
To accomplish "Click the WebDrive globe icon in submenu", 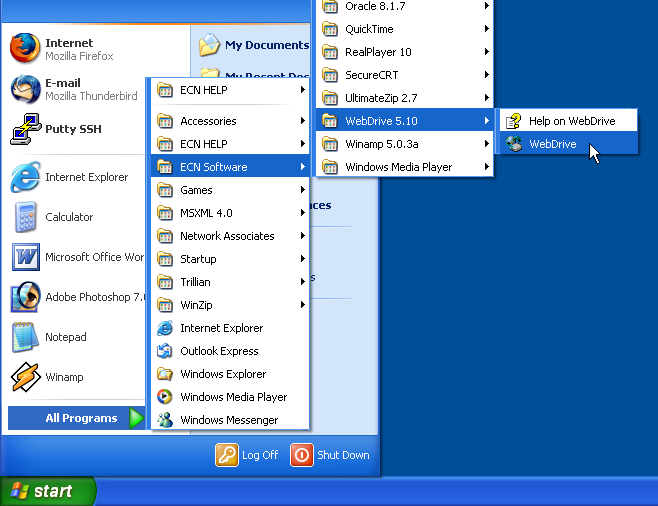I will coord(514,144).
